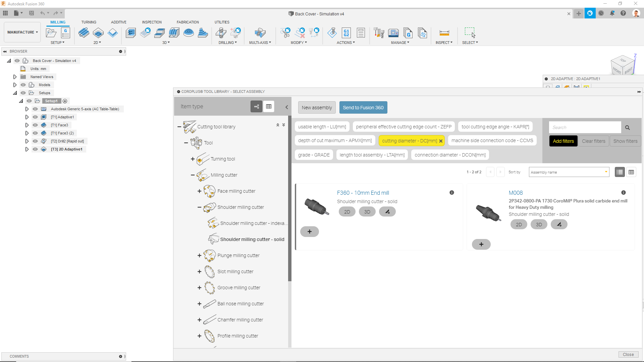This screenshot has width=644, height=362.
Task: Click the Drilling operation icon
Action: pos(221,33)
